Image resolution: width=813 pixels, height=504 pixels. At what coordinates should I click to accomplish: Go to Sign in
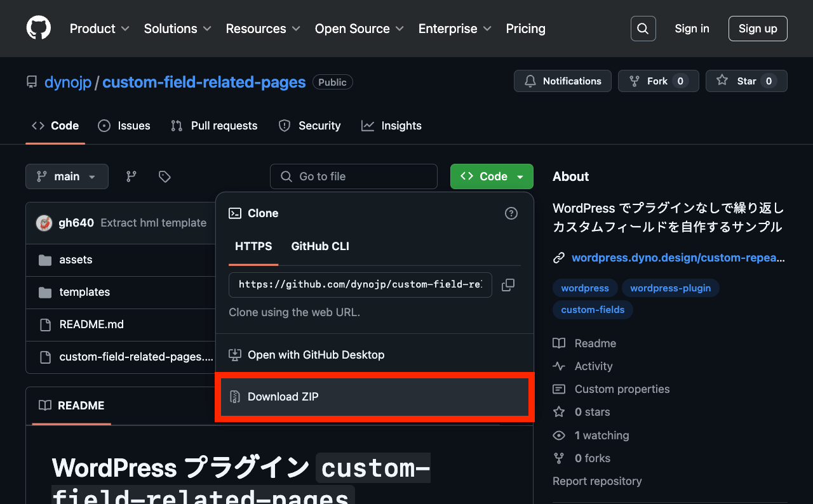pyautogui.click(x=692, y=29)
